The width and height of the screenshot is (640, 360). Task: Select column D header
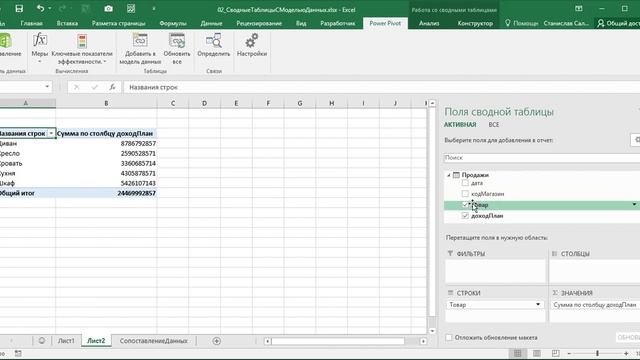coord(204,103)
